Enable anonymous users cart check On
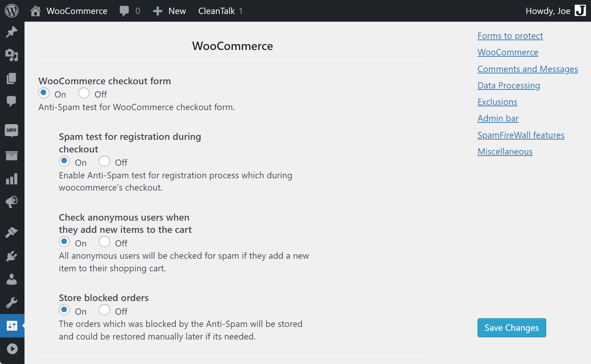The width and height of the screenshot is (591, 364). point(64,242)
